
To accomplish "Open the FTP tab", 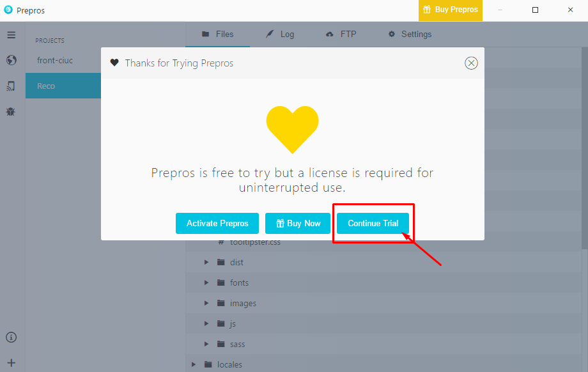I will (341, 35).
